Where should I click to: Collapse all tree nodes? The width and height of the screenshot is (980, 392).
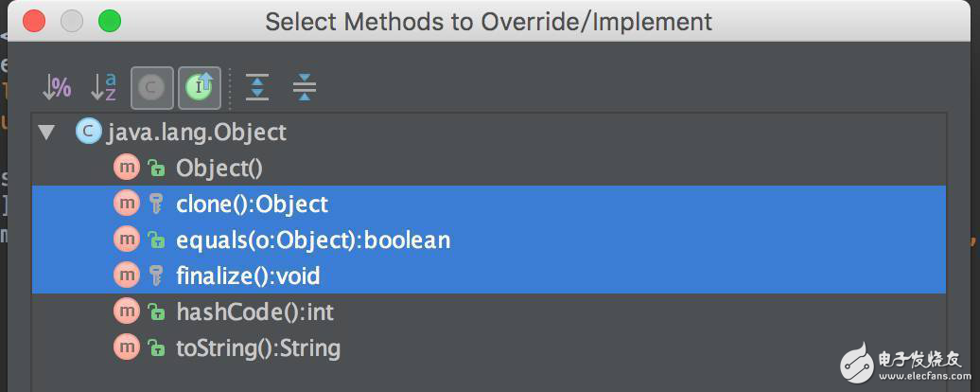point(304,88)
